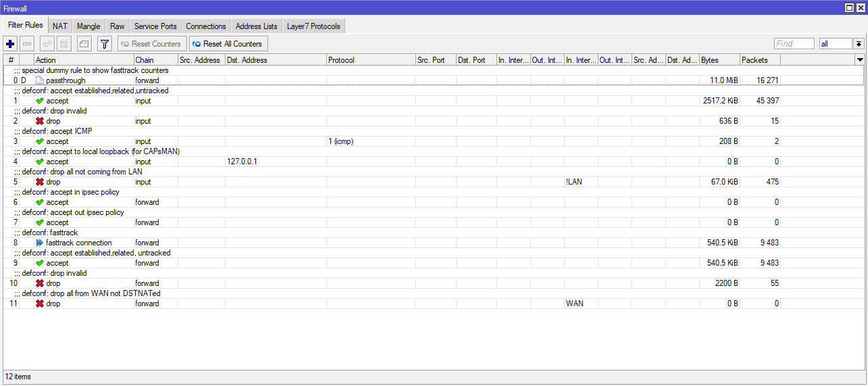Click dropdown arrow button beside 'all' field
Viewport: 868px width, 386px height.
point(859,44)
